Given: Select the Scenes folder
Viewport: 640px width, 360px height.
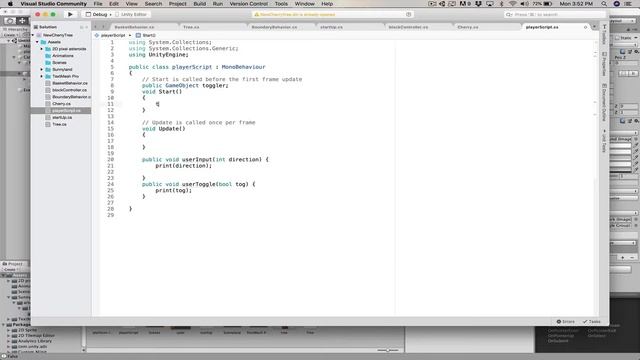Looking at the screenshot, I should 59,62.
